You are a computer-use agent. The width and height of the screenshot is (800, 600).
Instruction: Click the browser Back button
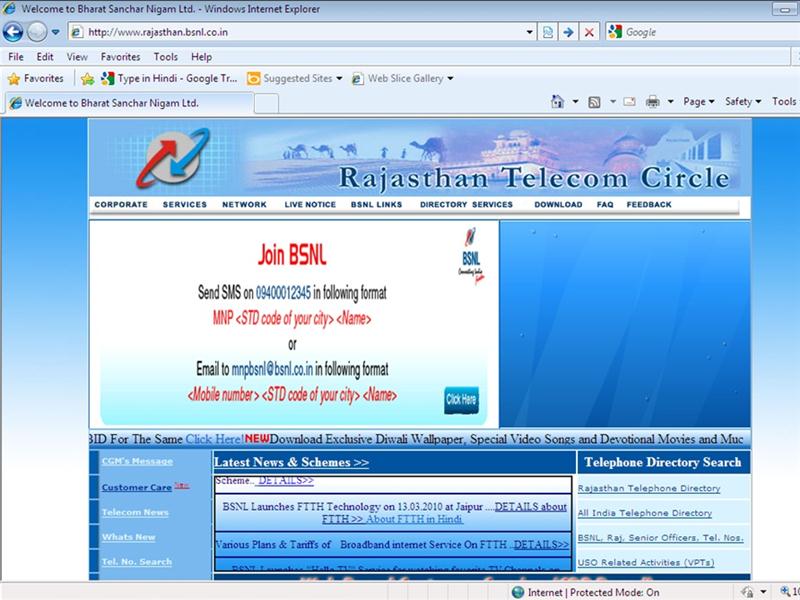[x=17, y=32]
